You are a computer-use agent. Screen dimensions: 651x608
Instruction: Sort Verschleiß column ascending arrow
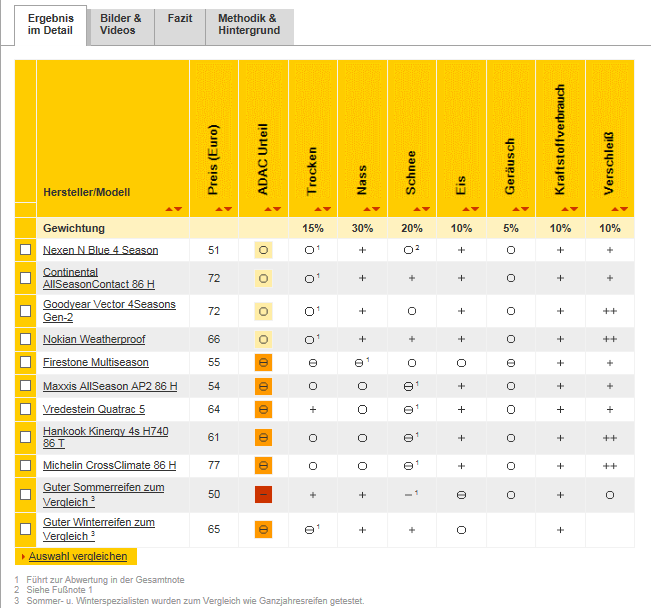pos(614,209)
